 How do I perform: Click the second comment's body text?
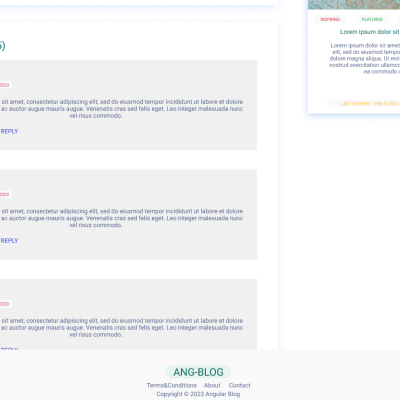122,218
